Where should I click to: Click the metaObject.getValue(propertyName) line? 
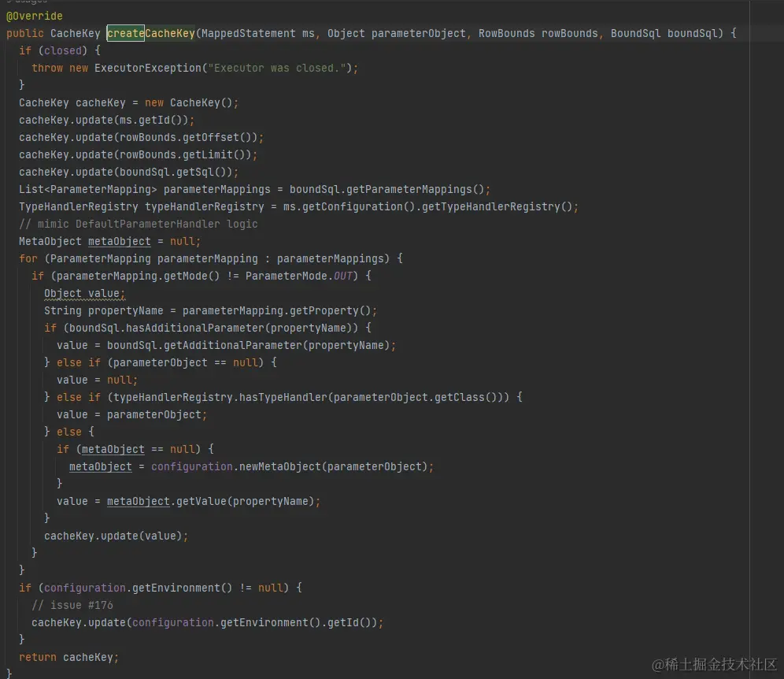click(x=188, y=501)
